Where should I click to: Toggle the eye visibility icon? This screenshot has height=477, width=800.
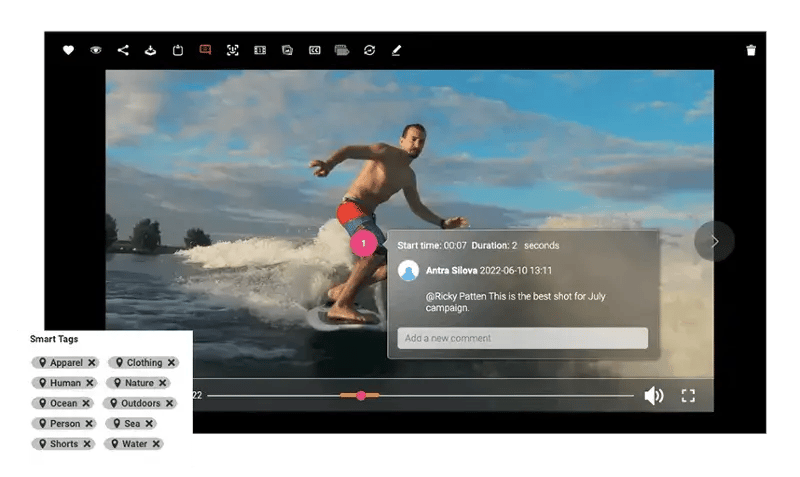pos(96,50)
